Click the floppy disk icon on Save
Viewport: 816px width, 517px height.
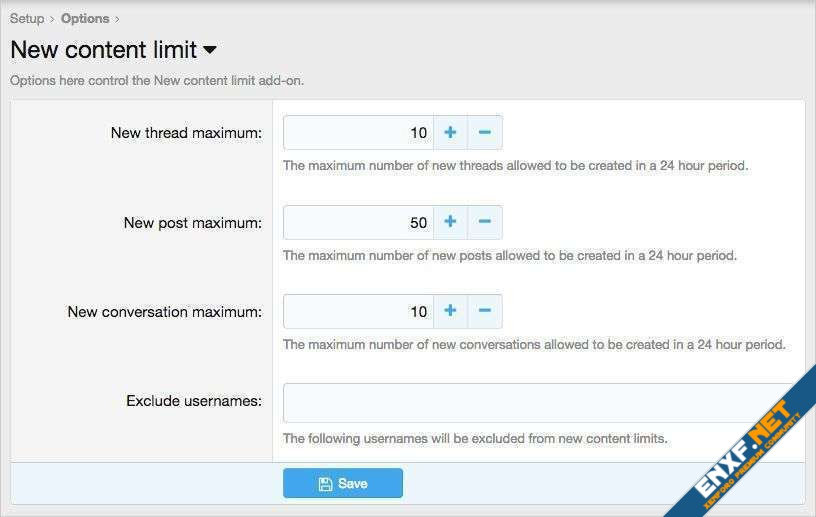click(324, 484)
